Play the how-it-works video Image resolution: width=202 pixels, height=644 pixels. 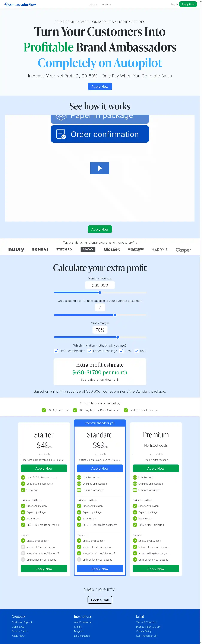pyautogui.click(x=100, y=168)
